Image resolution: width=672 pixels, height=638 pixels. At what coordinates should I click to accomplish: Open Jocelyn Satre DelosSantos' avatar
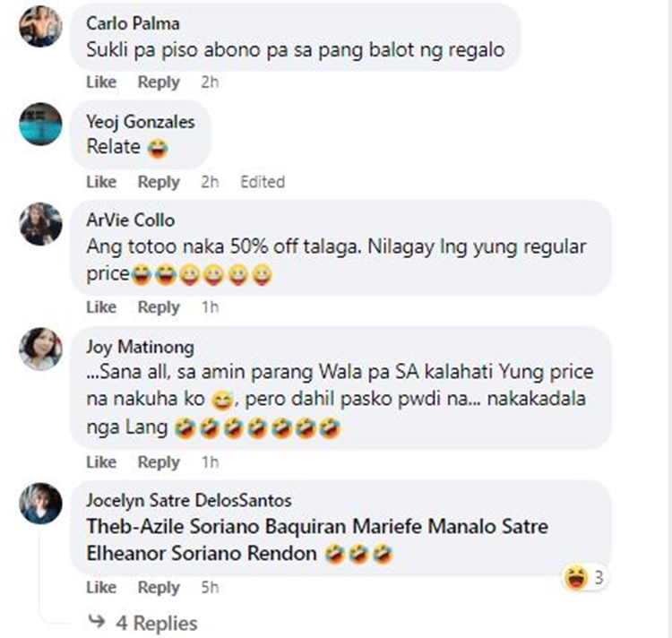point(40,504)
